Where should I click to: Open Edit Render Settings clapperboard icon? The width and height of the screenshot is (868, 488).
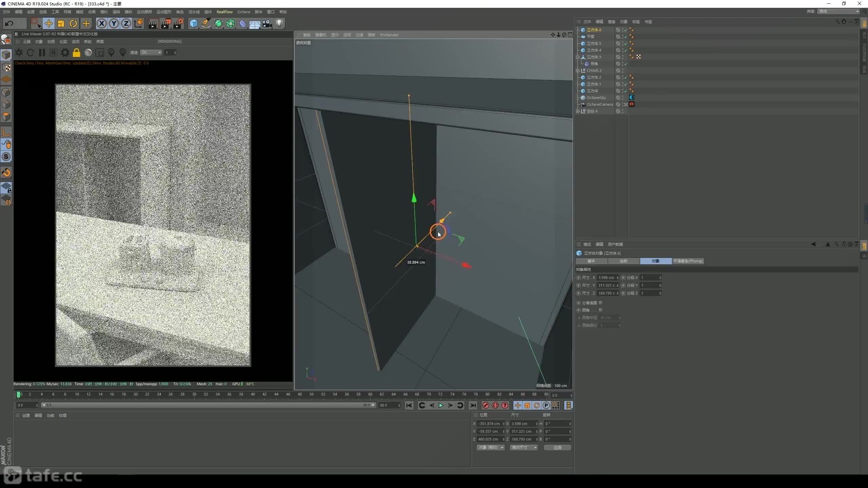[x=178, y=23]
